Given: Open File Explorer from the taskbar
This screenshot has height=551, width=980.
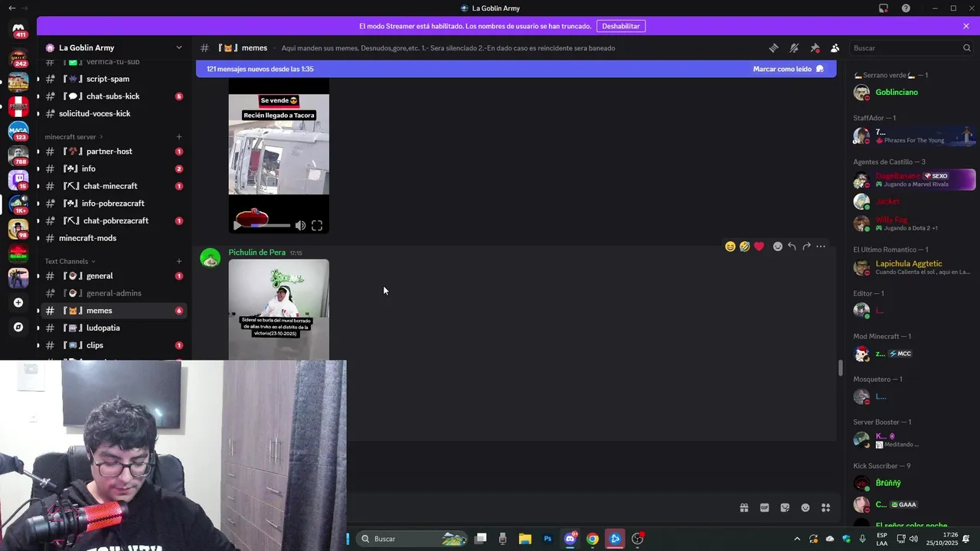Looking at the screenshot, I should click(x=525, y=539).
